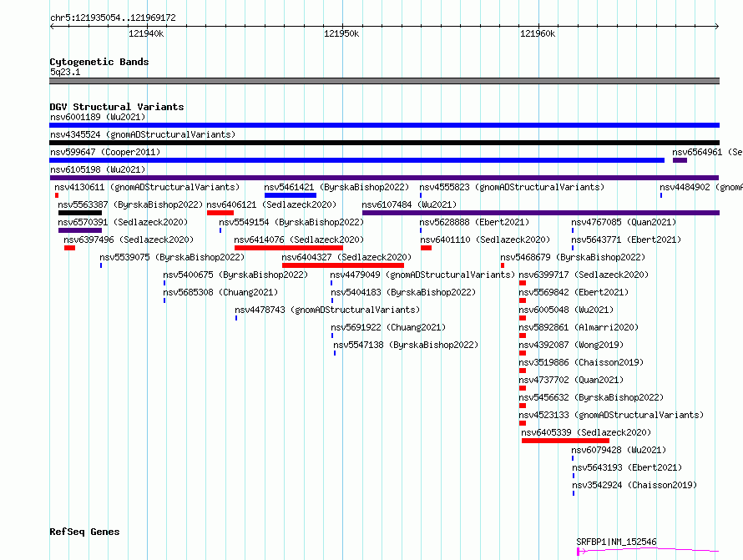The height and width of the screenshot is (560, 743).
Task: Click the nsv4130611 gnomAD variant label
Action: point(147,187)
